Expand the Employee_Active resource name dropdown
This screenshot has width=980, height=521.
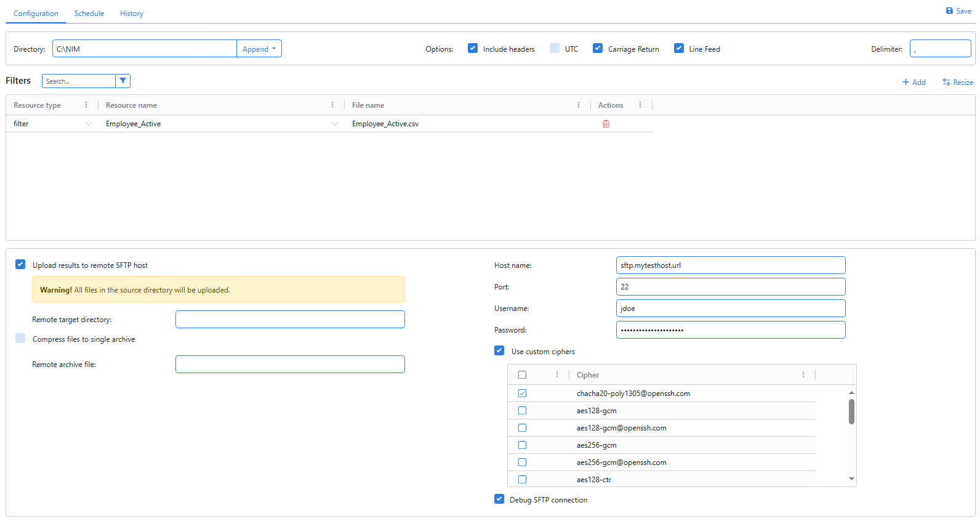click(335, 124)
